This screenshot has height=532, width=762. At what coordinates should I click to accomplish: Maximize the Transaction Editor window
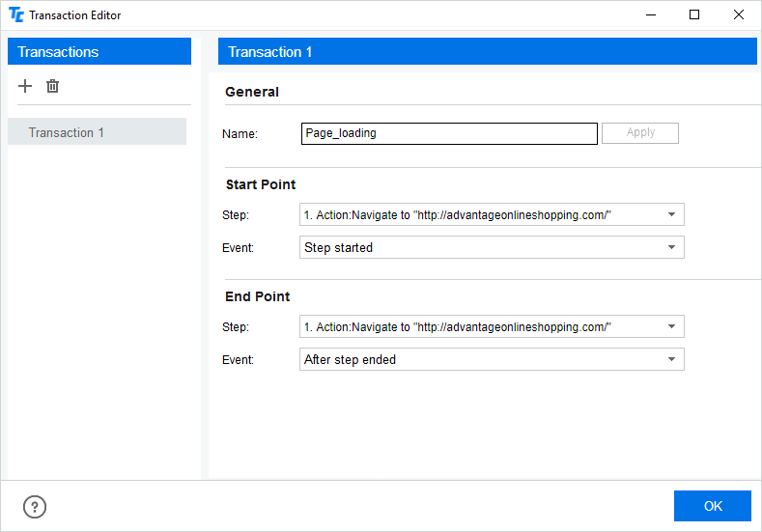click(693, 15)
